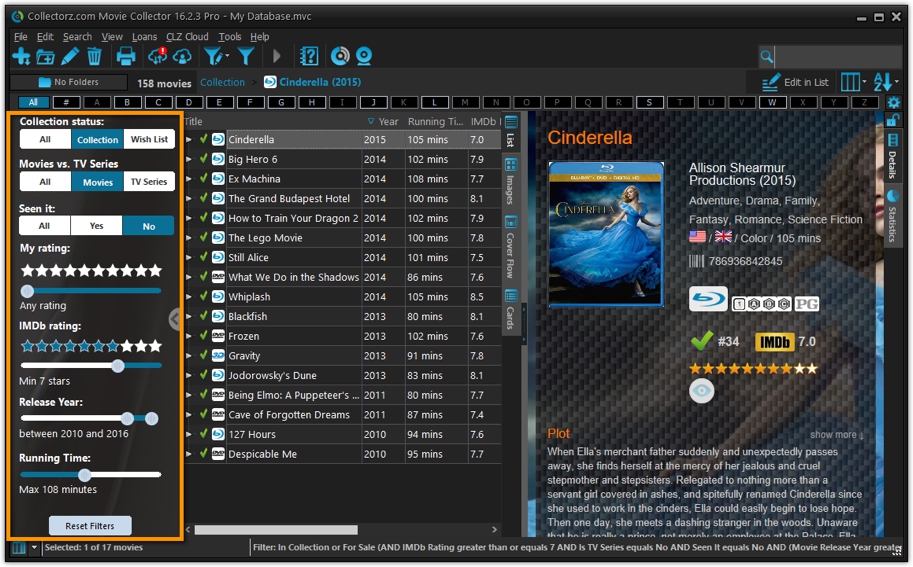Collapse the filter panel with side arrow
Viewport: 913px width, 567px height.
tap(174, 318)
